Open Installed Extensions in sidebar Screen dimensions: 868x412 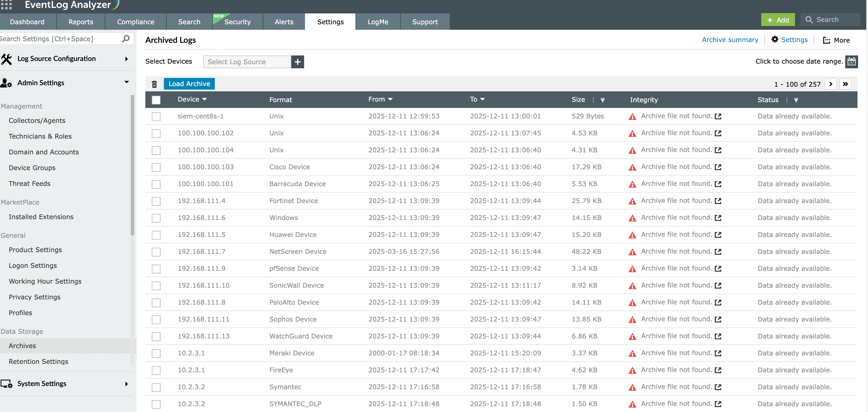(41, 217)
